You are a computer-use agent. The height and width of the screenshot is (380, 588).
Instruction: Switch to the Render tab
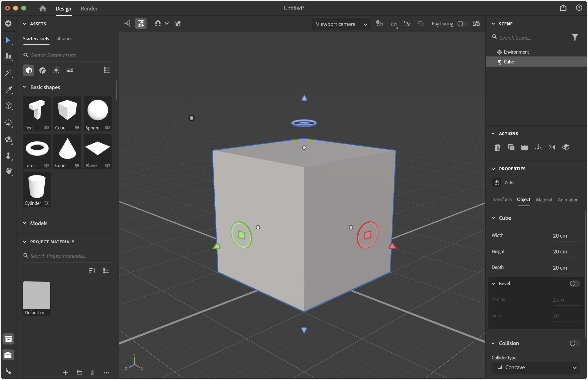click(89, 9)
